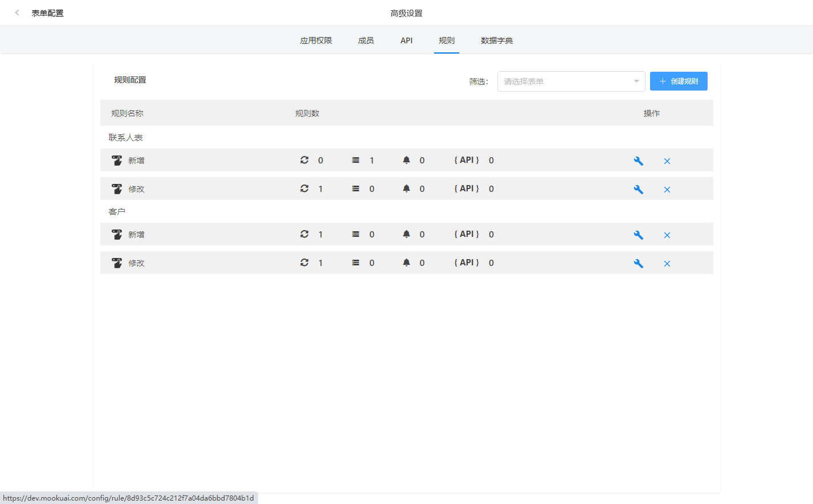Click the scroll rule icon of 客户 新增
Image resolution: width=813 pixels, height=504 pixels.
117,235
